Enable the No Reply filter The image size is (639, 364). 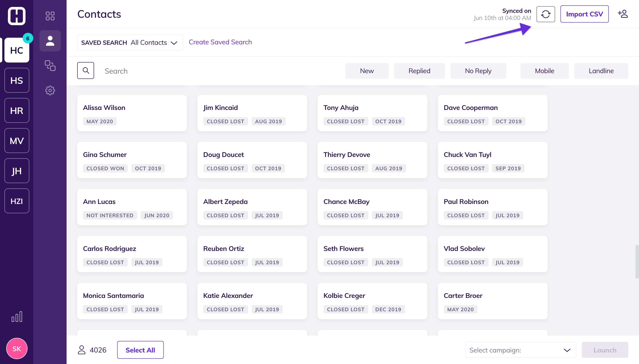(x=478, y=71)
